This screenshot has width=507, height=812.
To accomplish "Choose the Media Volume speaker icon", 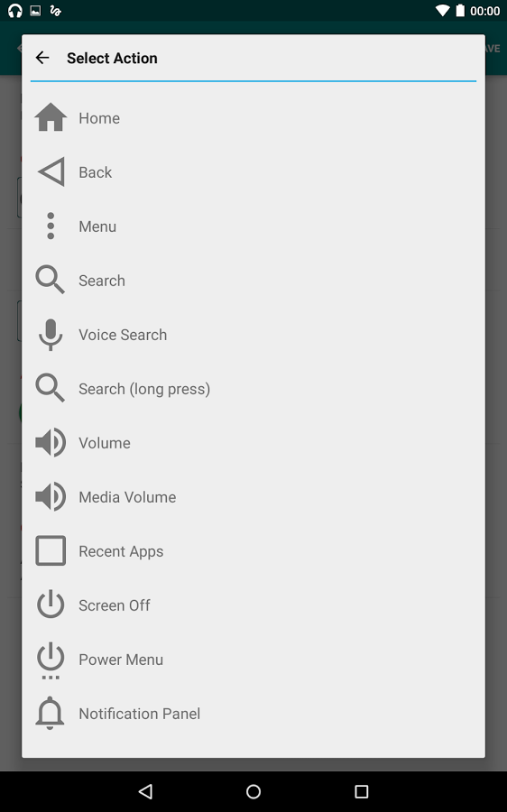I will tap(51, 496).
